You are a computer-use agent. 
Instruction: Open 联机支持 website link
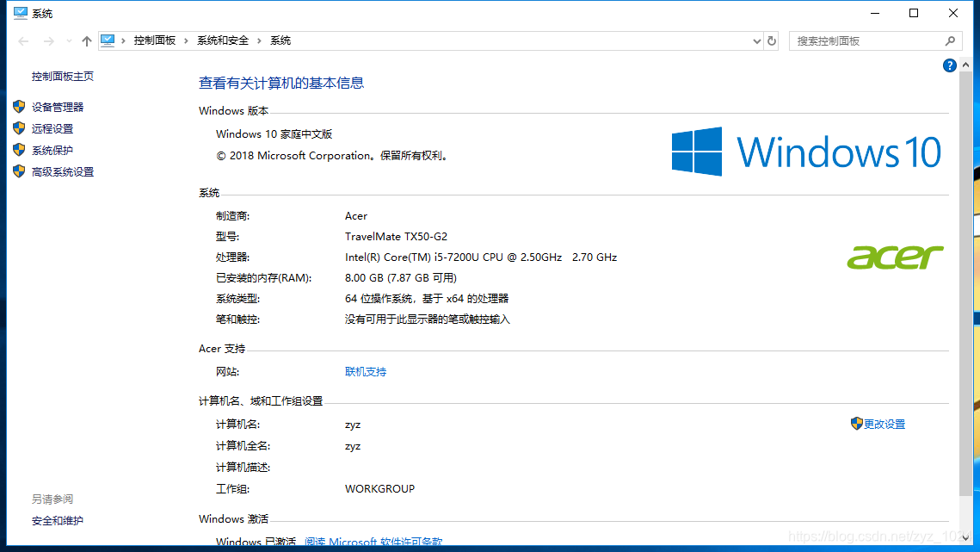[x=366, y=372]
